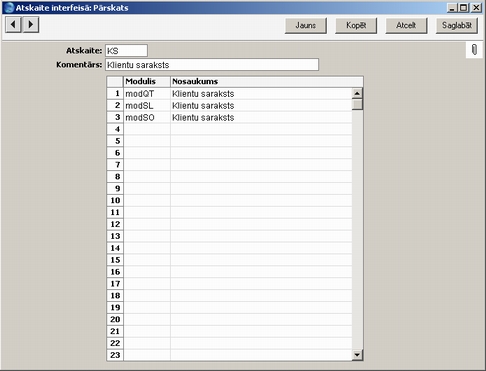The image size is (486, 371).
Task: Select the modSL cell in row 2
Action: coord(147,106)
